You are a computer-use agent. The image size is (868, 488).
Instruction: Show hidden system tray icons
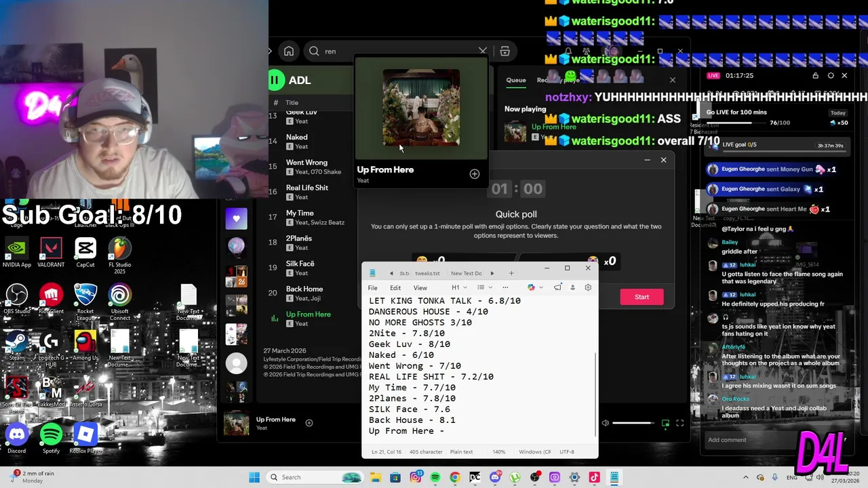746,477
